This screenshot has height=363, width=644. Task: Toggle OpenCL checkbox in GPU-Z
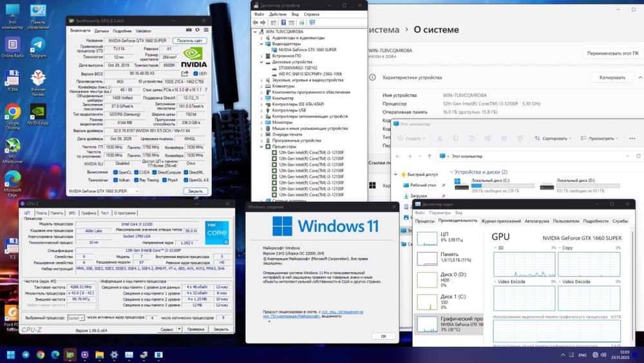(x=115, y=172)
